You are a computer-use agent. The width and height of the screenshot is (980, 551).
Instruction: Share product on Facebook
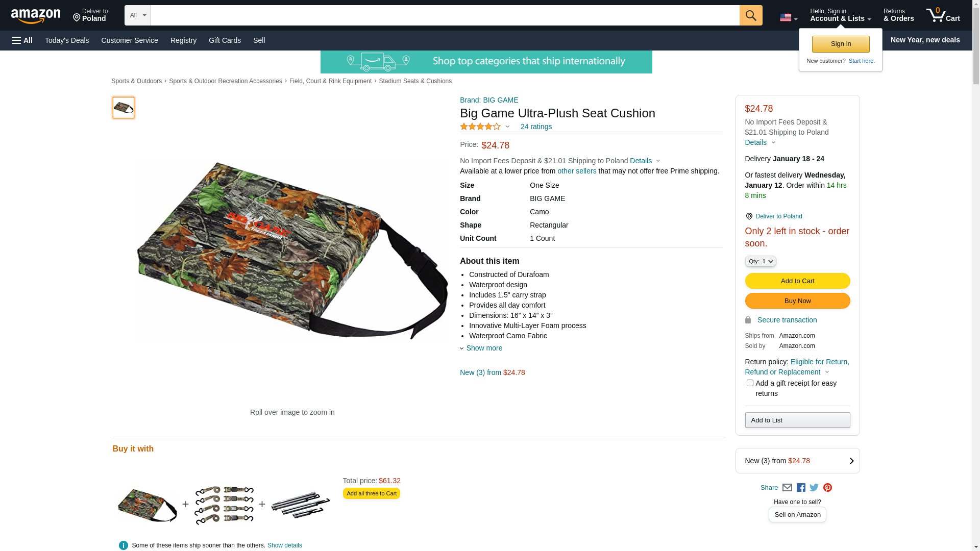801,488
